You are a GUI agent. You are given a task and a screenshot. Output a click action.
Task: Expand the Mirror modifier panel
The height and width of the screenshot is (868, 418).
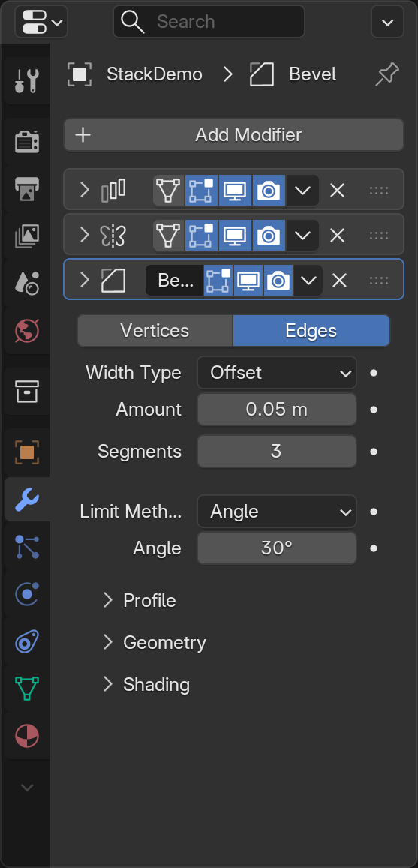tap(84, 235)
